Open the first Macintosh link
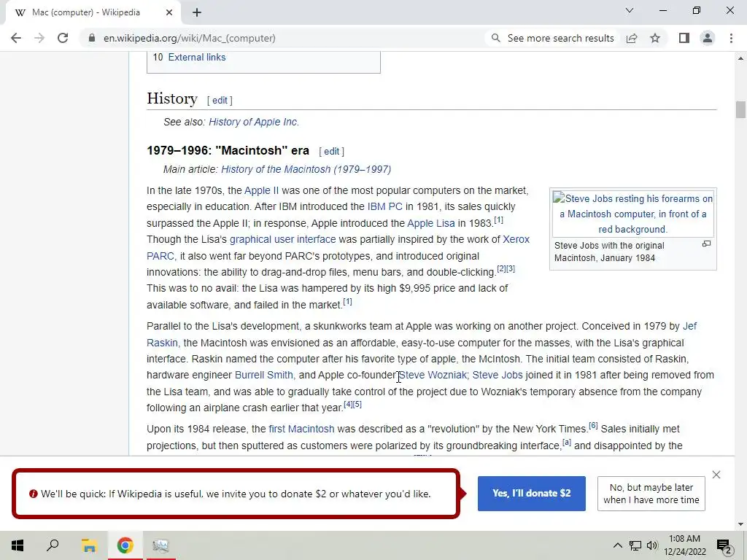Screen dimensions: 747x560 point(301,429)
